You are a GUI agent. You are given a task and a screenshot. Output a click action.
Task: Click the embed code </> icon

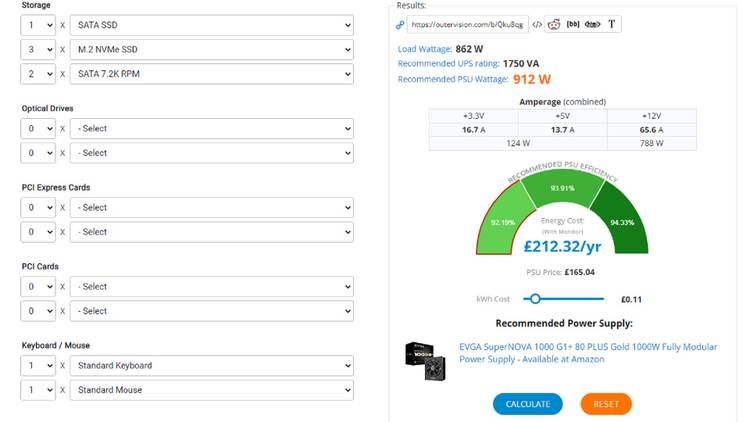point(537,24)
